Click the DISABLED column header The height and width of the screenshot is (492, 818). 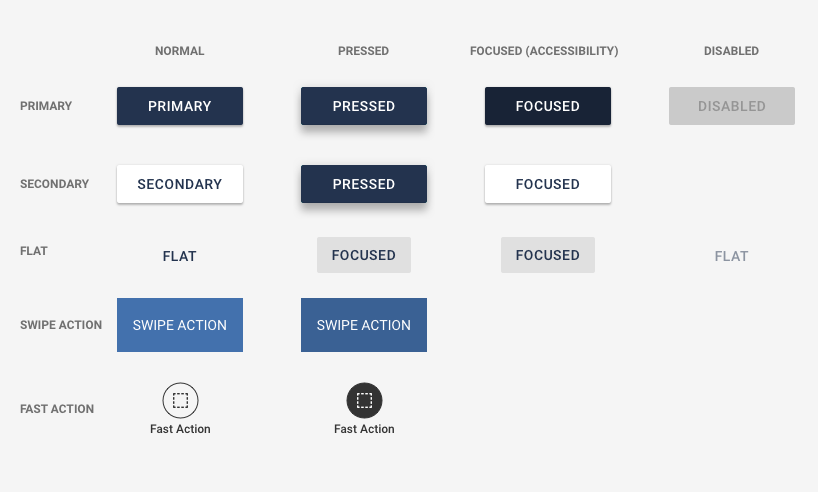732,51
